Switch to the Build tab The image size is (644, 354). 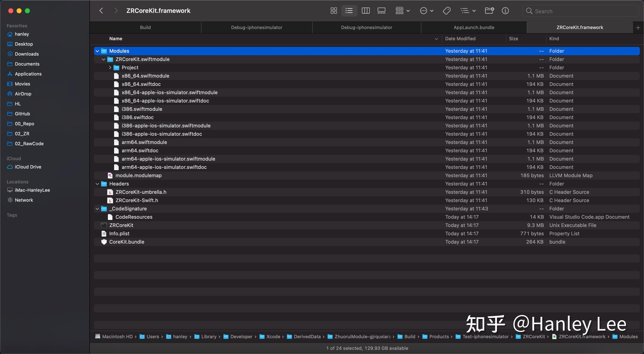click(x=145, y=28)
